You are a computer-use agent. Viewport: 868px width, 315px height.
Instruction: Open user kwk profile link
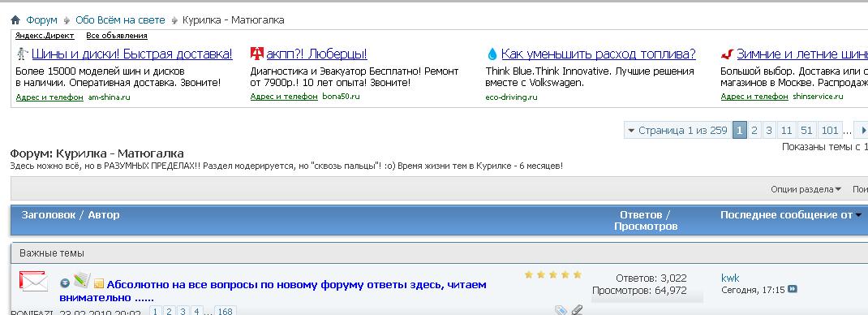[x=730, y=278]
